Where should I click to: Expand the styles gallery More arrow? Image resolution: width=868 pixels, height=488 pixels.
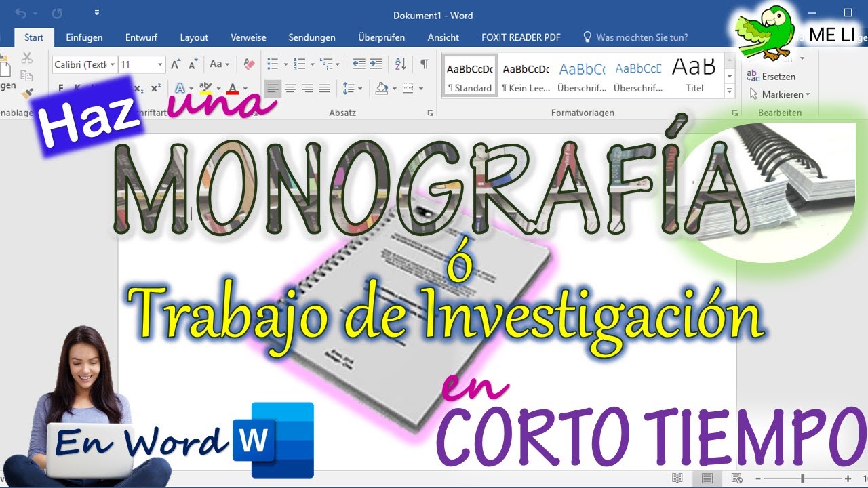coord(730,91)
